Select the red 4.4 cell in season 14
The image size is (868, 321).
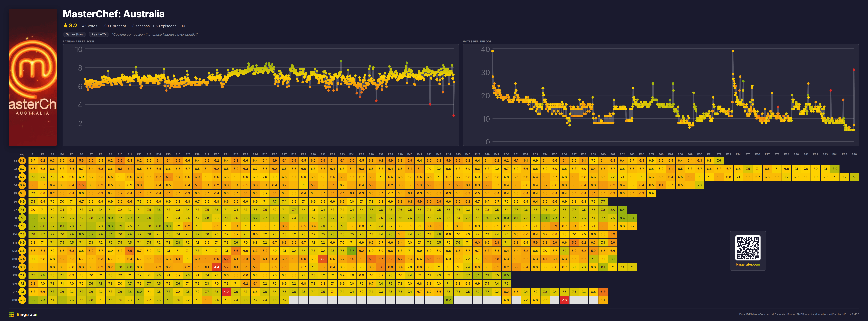(x=216, y=267)
